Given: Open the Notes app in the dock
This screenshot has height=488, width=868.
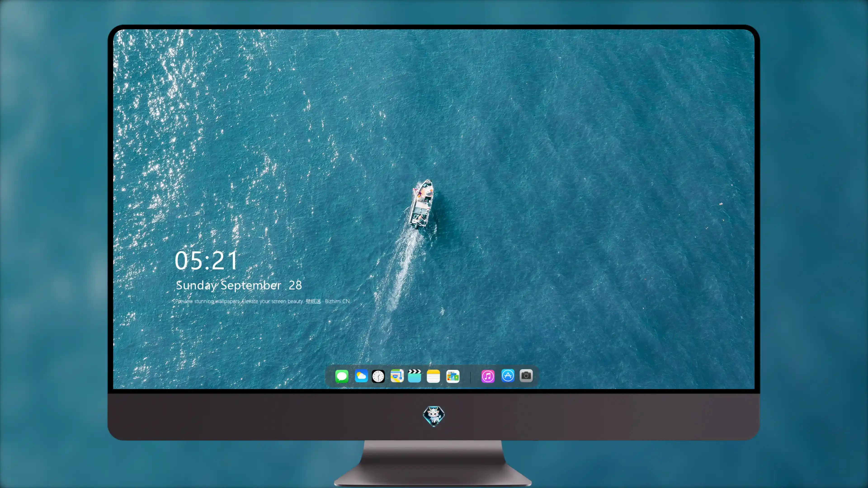Looking at the screenshot, I should 433,376.
